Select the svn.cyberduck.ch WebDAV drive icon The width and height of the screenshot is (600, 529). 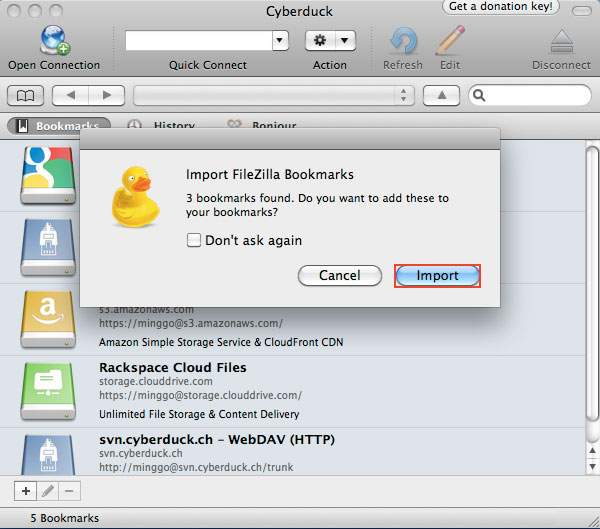[x=48, y=455]
